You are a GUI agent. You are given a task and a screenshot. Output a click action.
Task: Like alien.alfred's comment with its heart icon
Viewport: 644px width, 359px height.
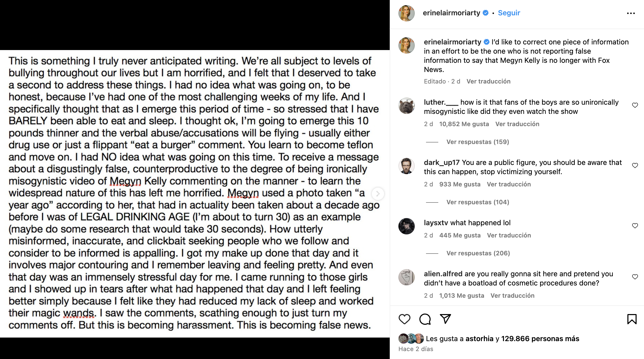636,277
